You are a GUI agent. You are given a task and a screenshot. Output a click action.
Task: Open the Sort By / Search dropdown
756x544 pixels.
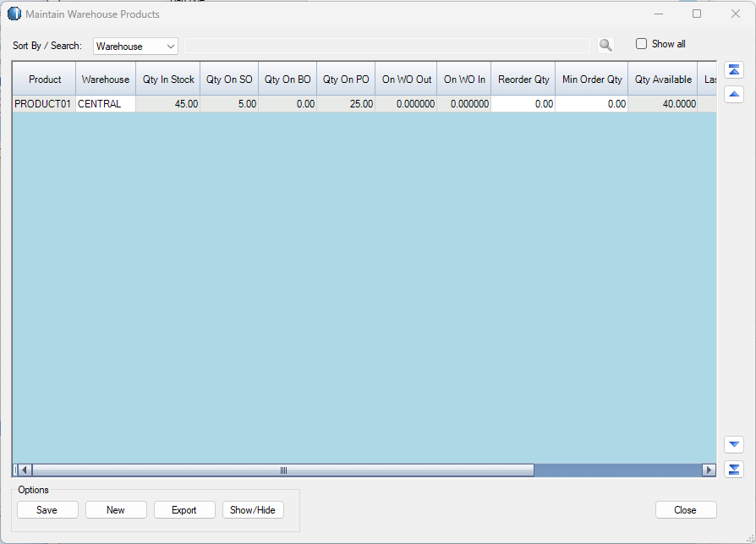pyautogui.click(x=135, y=47)
